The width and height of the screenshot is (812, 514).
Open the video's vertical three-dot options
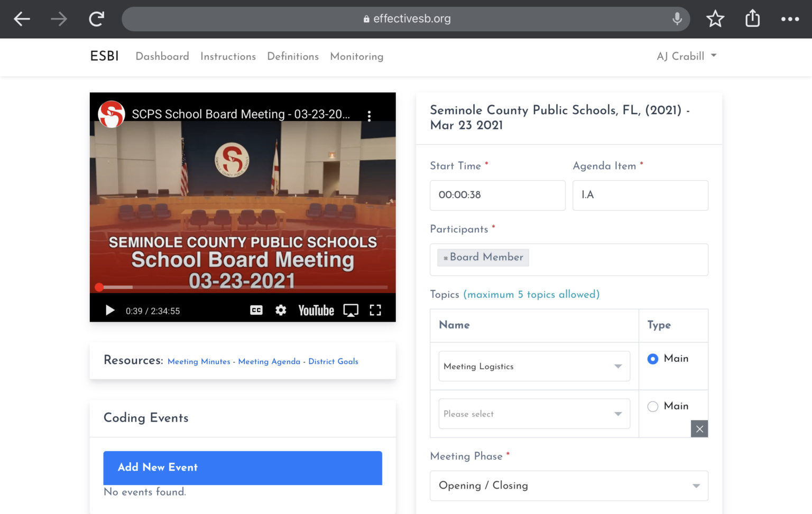(x=369, y=116)
